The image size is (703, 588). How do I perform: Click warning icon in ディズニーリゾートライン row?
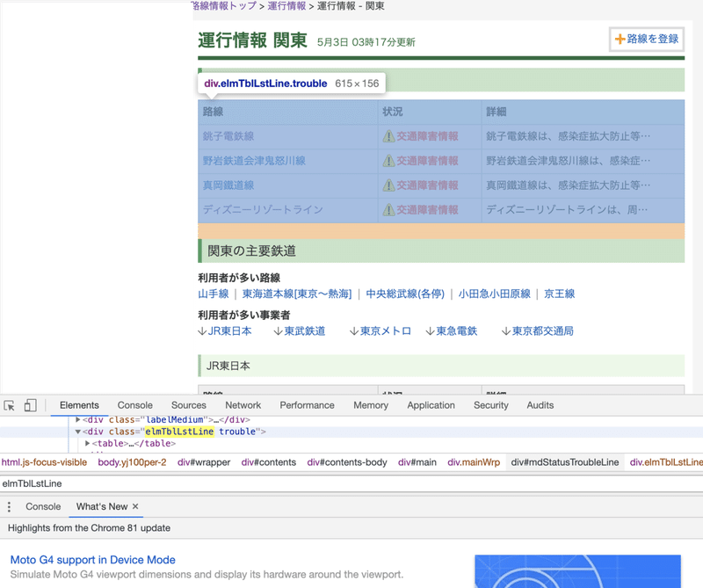[388, 210]
